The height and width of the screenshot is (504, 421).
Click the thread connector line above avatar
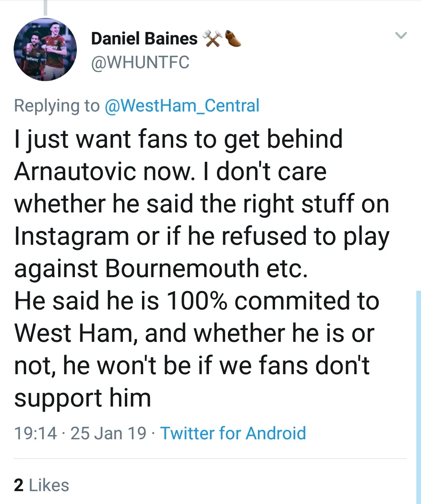click(45, 8)
